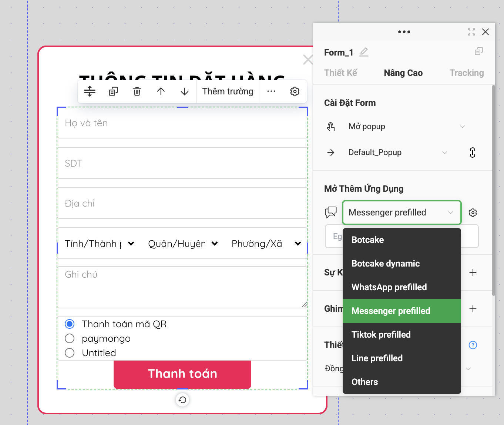Click the Thêm trường button
504x425 pixels.
228,91
